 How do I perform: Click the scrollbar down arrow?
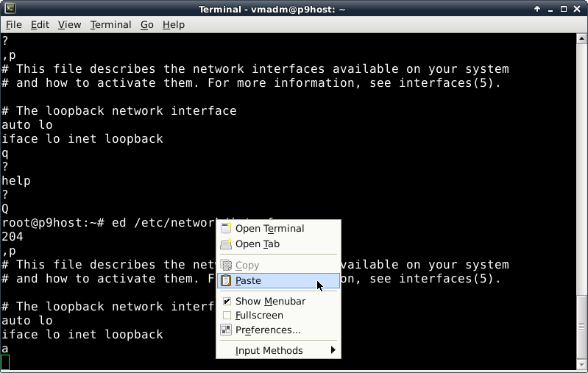(x=581, y=366)
